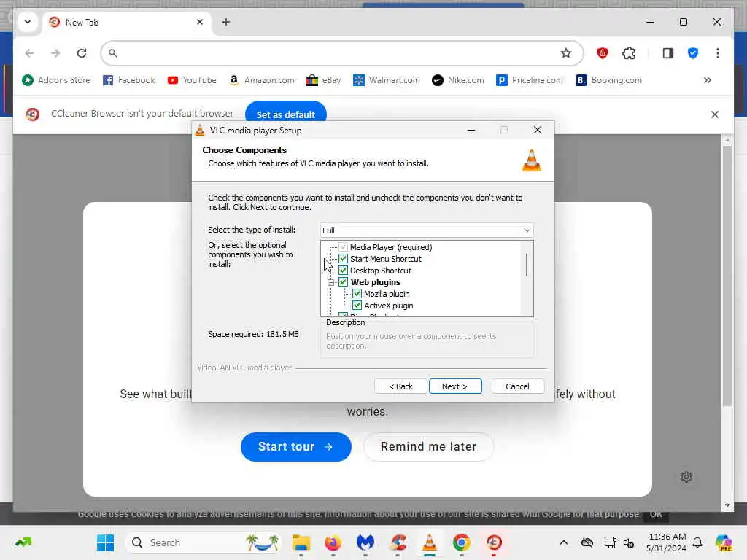Click the browser page vertical scrollbar

click(727, 276)
